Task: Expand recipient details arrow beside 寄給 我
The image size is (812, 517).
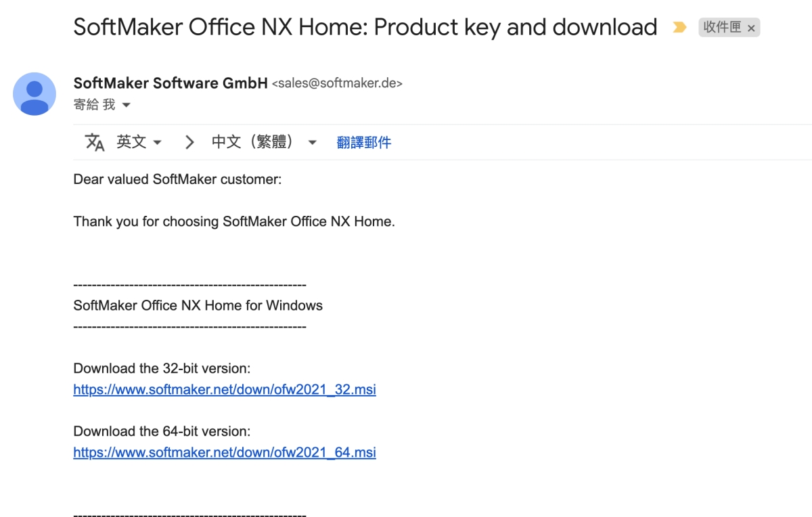Action: pyautogui.click(x=126, y=105)
